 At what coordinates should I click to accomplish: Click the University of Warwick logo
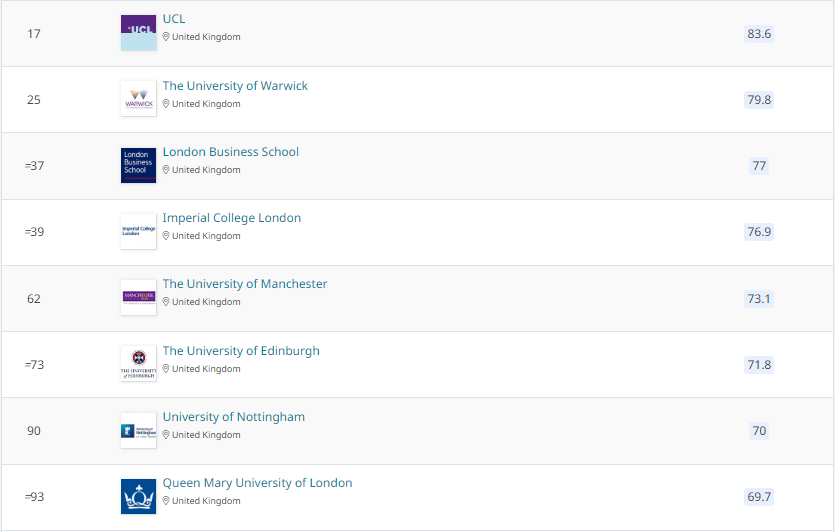(138, 99)
